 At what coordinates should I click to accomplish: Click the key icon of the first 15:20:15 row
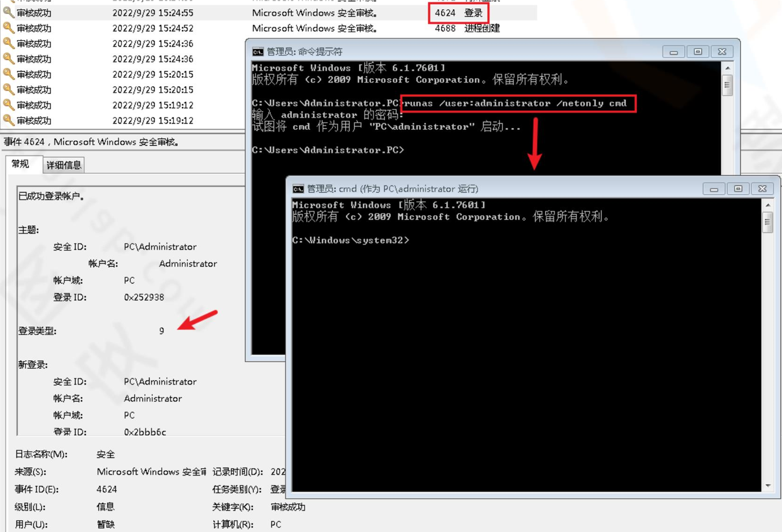pos(8,74)
